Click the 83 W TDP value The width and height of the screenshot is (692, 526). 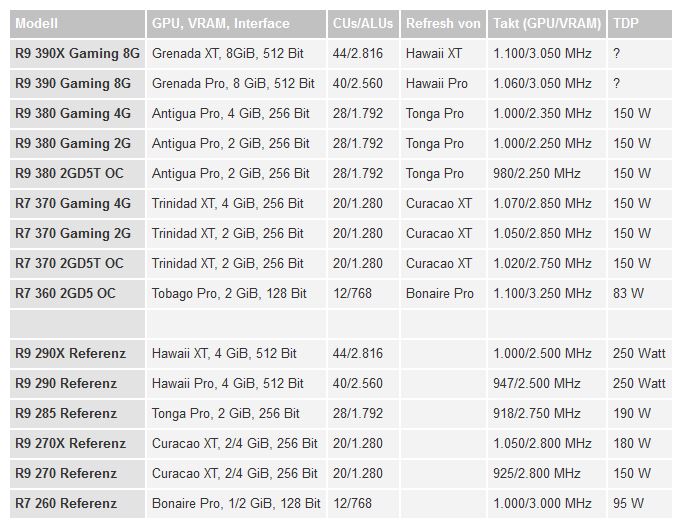point(628,293)
